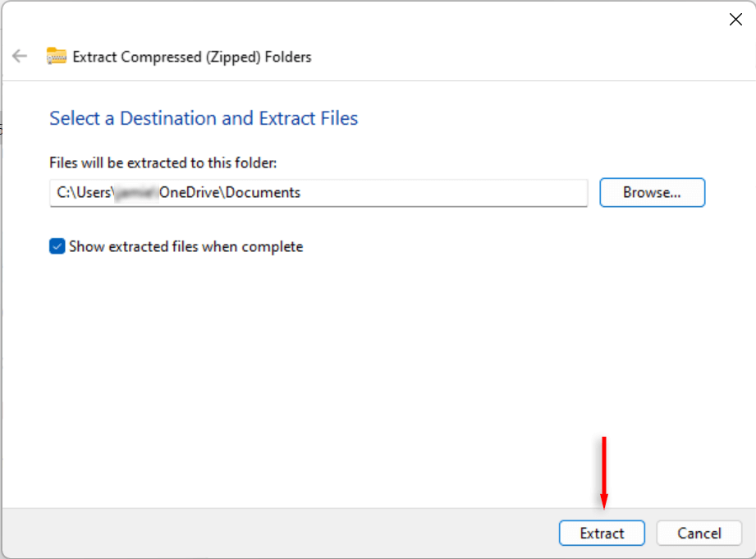This screenshot has height=559, width=756.
Task: Close the Extract dialog with the X
Action: click(735, 20)
